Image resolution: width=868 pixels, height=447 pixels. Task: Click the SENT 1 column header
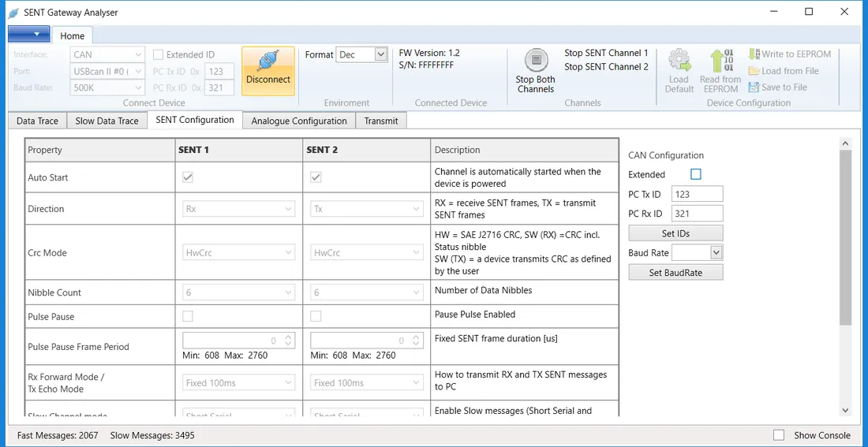pos(238,150)
